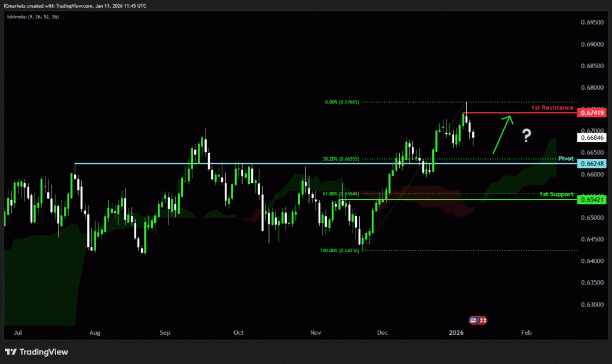
Task: Click the red 0.67419 price tag
Action: pos(592,112)
